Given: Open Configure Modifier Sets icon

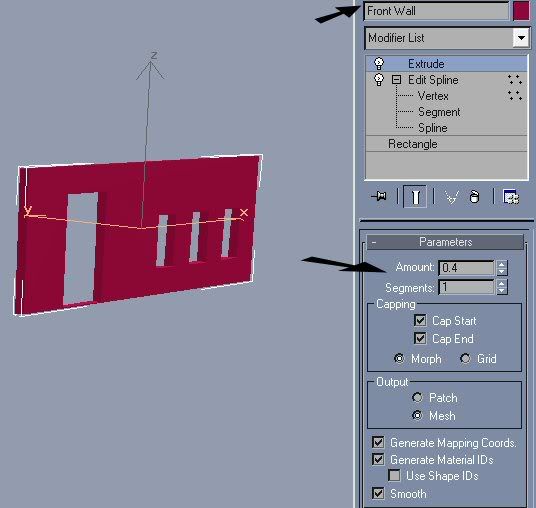Looking at the screenshot, I should pos(511,197).
